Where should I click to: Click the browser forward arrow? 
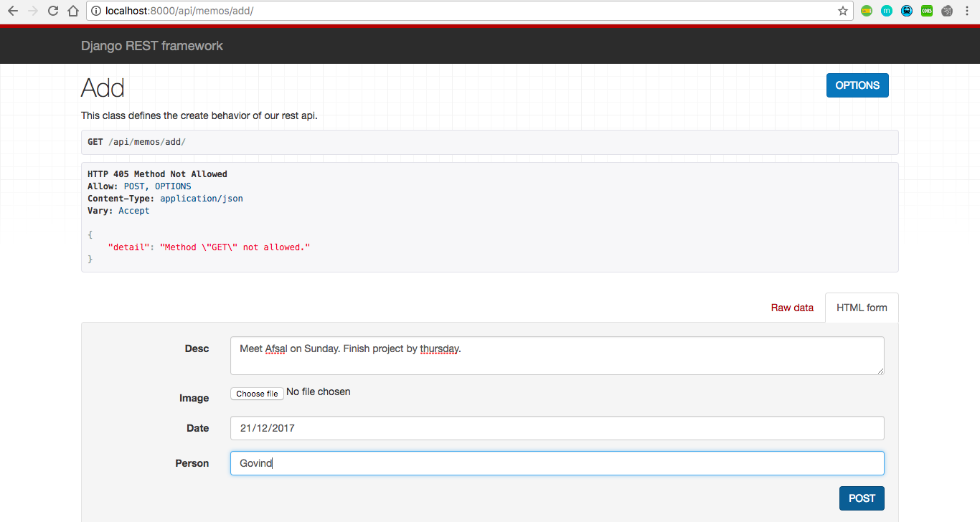[x=32, y=11]
